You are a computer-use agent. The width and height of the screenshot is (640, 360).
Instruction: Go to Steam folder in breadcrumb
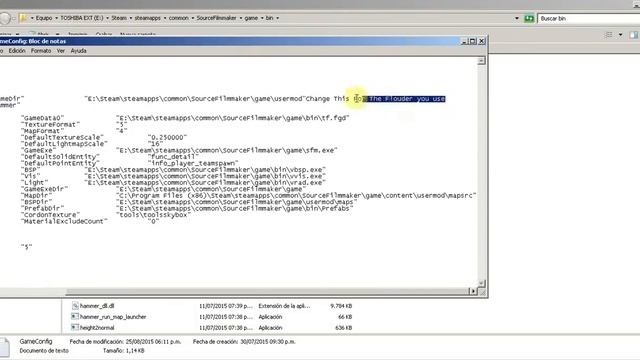tap(119, 18)
